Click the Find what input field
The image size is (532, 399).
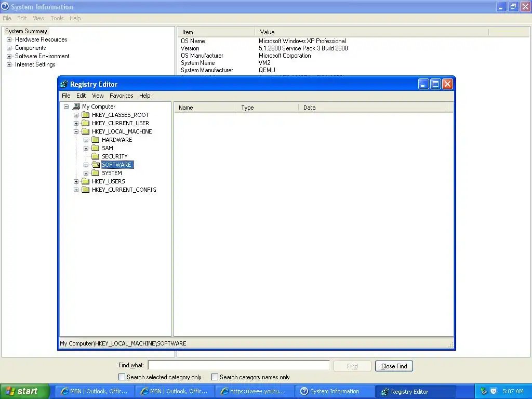(239, 365)
